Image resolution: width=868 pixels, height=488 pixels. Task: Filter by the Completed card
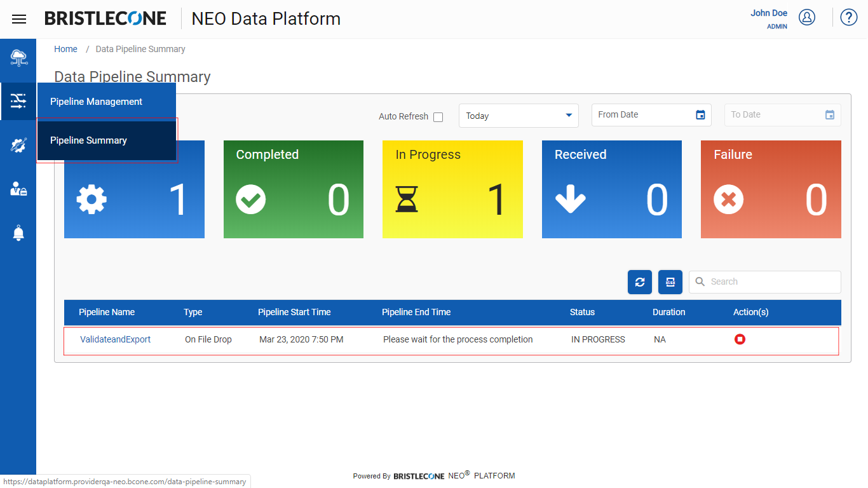[294, 189]
